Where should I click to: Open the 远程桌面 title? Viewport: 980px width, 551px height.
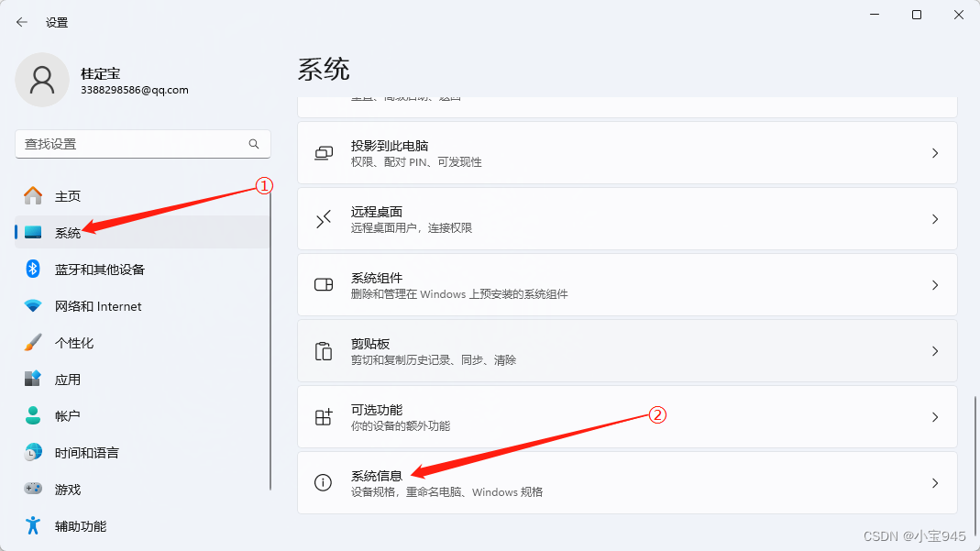coord(376,212)
